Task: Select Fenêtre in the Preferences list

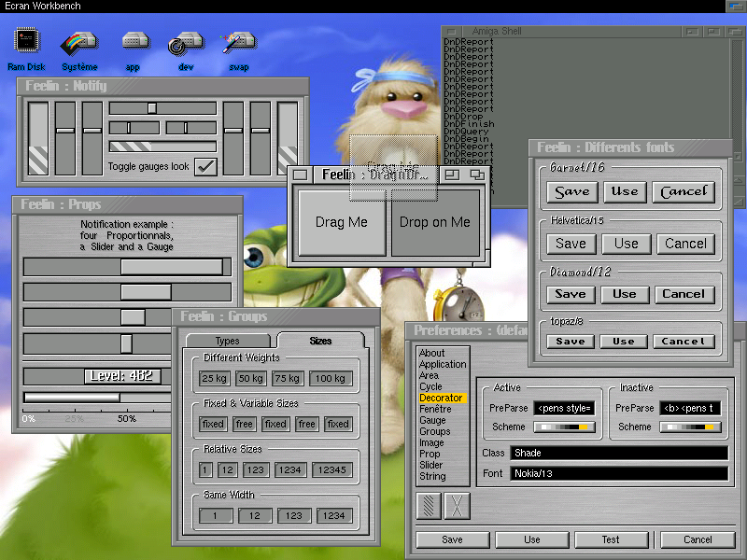Action: point(435,409)
